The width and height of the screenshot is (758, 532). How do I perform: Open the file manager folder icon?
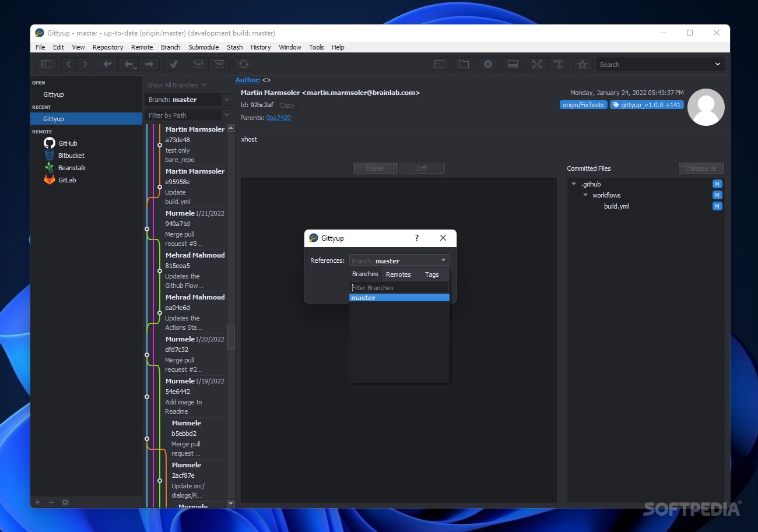[x=464, y=64]
